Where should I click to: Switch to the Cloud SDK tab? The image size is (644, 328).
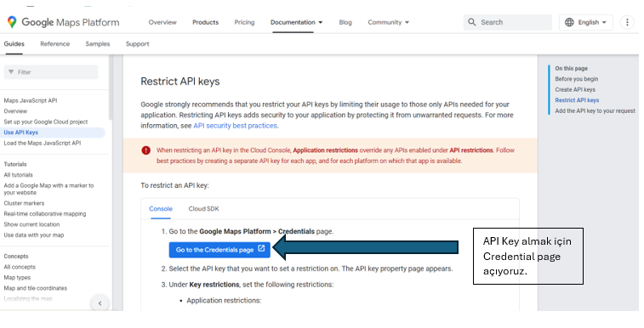tap(203, 209)
